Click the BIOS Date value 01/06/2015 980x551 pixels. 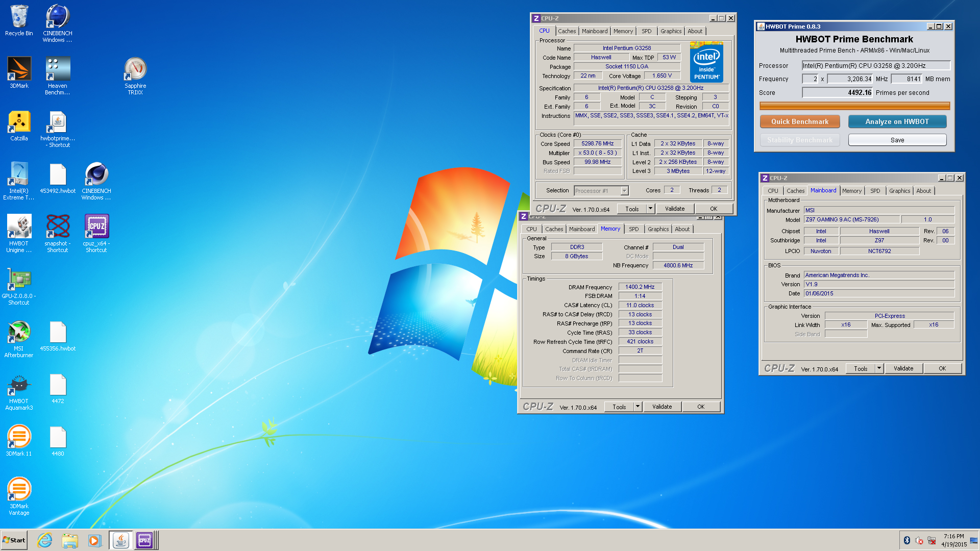click(879, 293)
